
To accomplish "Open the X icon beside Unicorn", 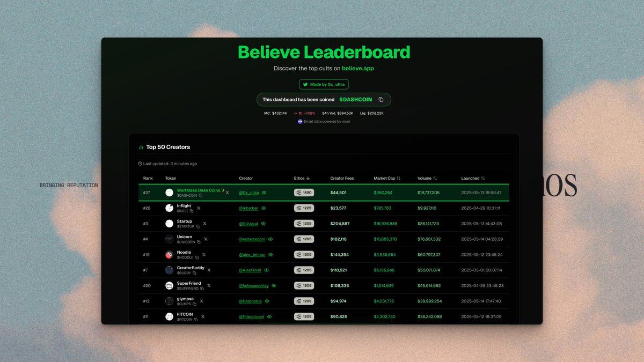I will coord(206,239).
